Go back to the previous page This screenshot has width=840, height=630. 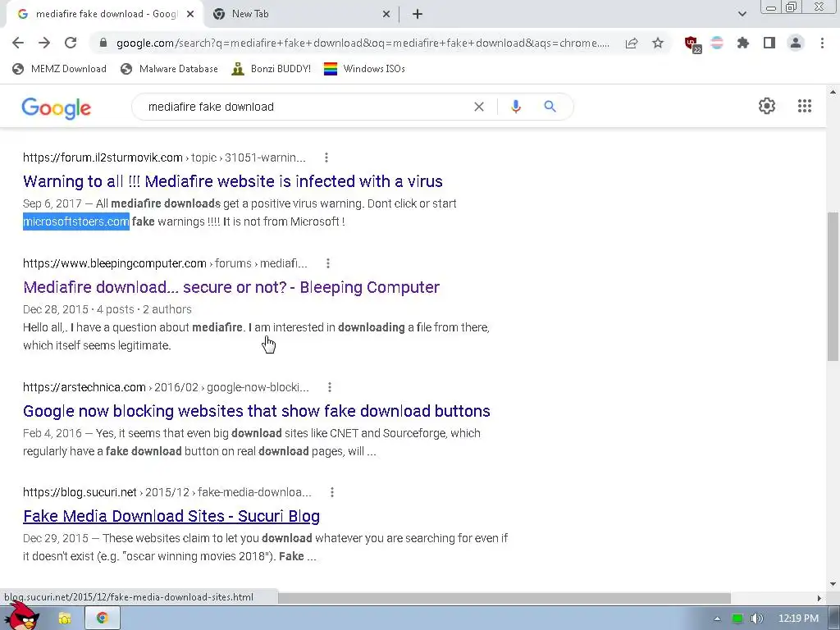coord(18,43)
